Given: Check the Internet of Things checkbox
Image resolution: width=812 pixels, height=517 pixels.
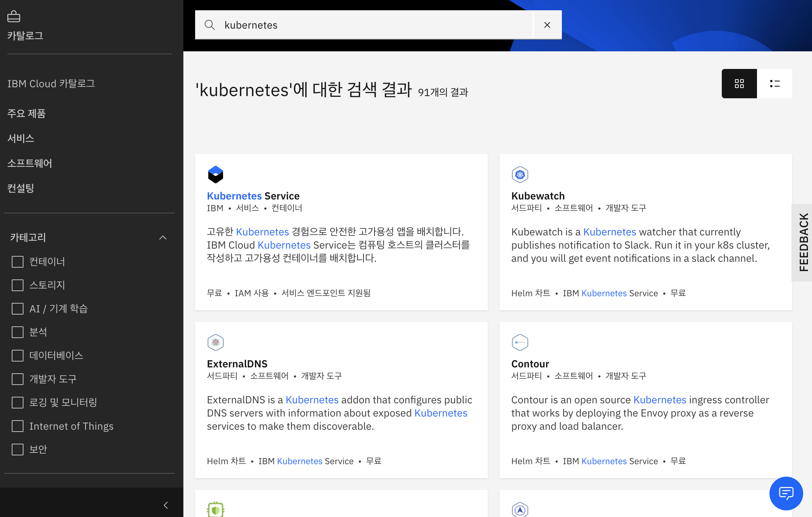Looking at the screenshot, I should click(x=18, y=426).
